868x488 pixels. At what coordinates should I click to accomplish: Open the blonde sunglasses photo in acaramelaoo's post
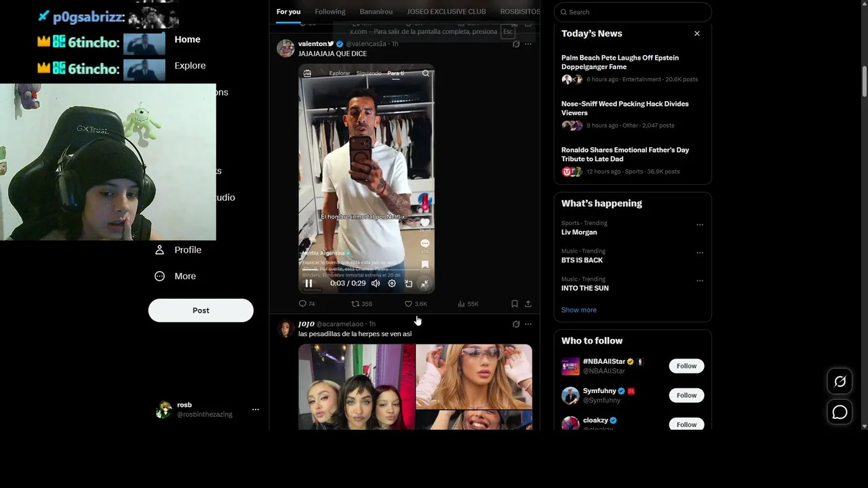474,376
